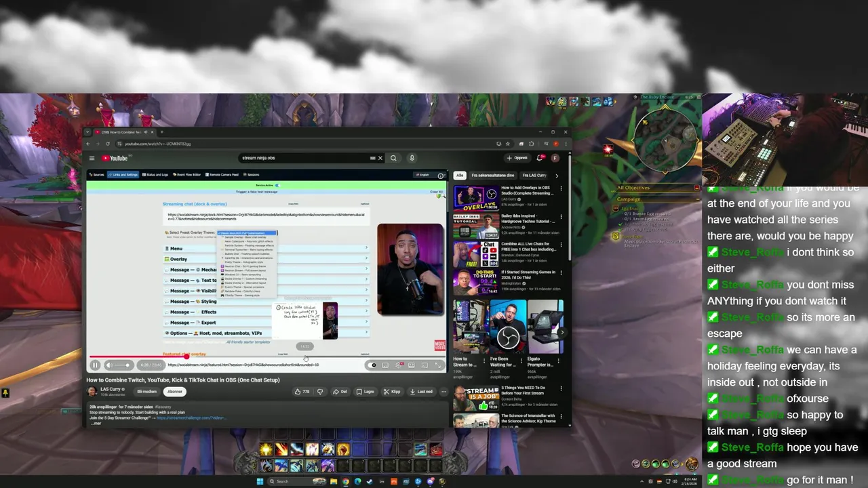
Task: Show hidden tray icons chevron
Action: coord(642,481)
